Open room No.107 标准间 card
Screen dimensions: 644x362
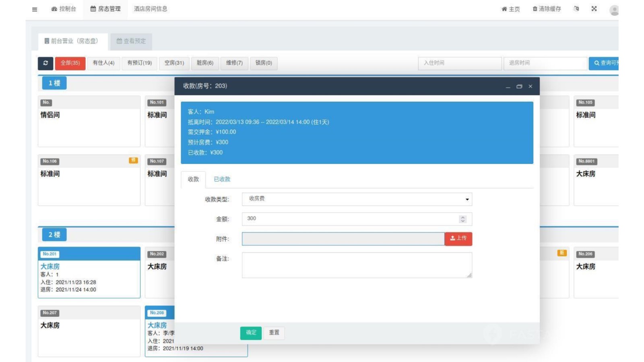pos(160,180)
